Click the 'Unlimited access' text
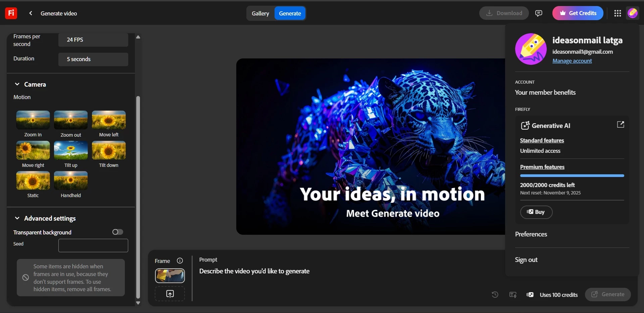Screen dimensions: 644x313 [540, 151]
